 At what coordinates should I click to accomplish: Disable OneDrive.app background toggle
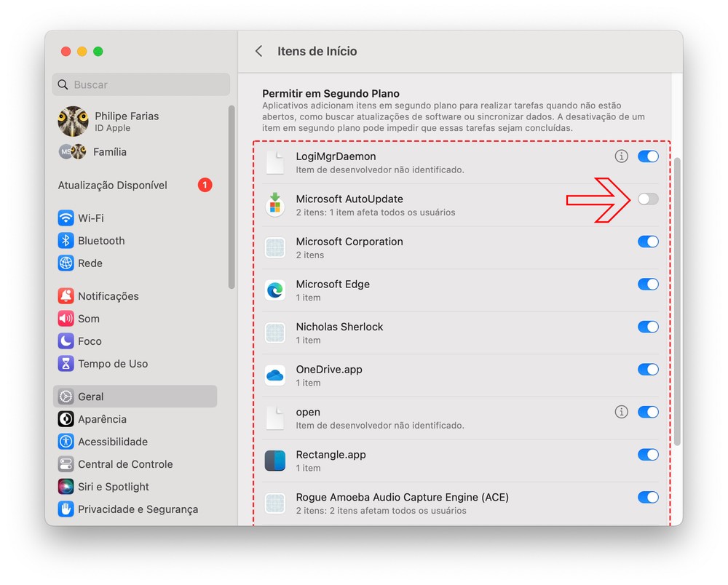pos(648,370)
